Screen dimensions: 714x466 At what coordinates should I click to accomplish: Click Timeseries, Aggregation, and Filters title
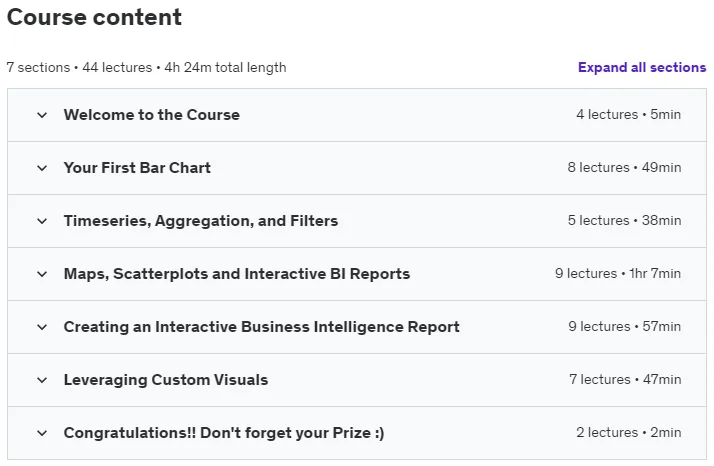click(x=201, y=221)
